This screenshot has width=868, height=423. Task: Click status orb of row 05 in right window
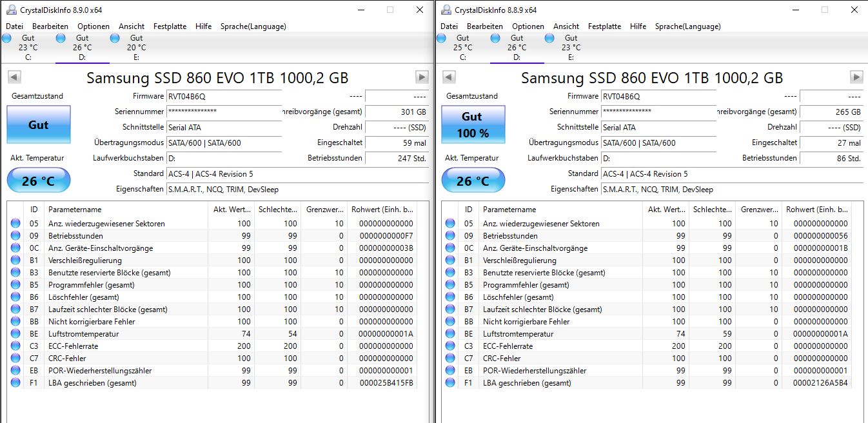tap(450, 224)
